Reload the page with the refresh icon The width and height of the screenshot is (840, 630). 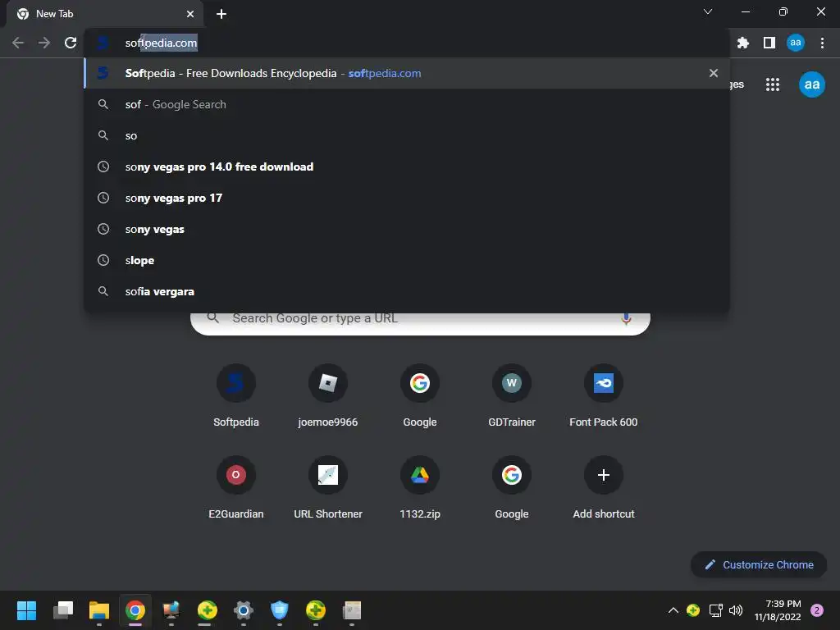tap(71, 43)
